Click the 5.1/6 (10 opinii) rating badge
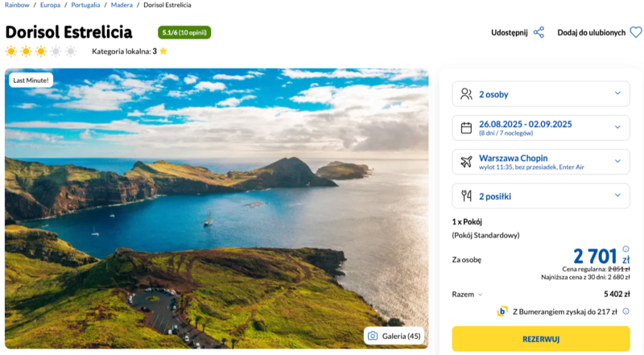Viewport: 644px width, 355px height. coord(184,32)
